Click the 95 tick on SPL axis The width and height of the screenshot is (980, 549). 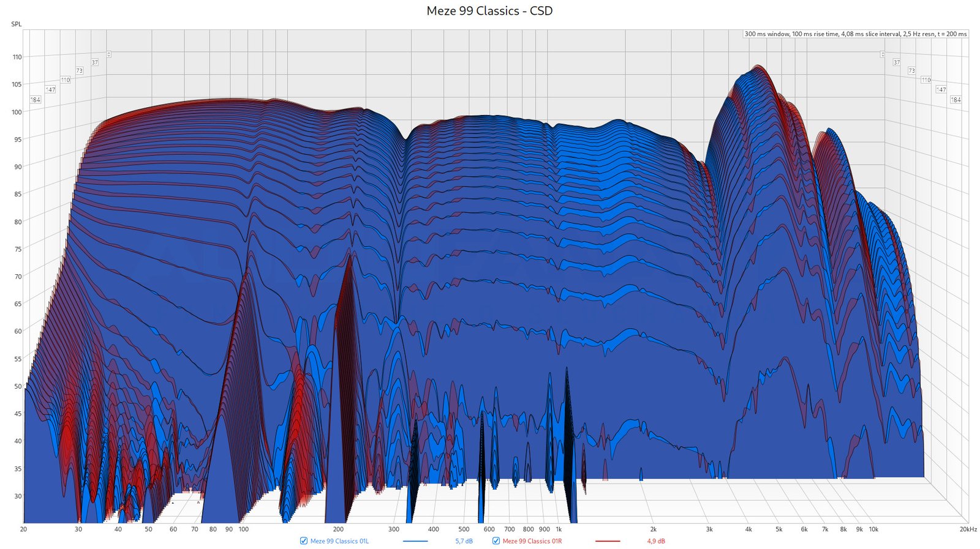18,140
